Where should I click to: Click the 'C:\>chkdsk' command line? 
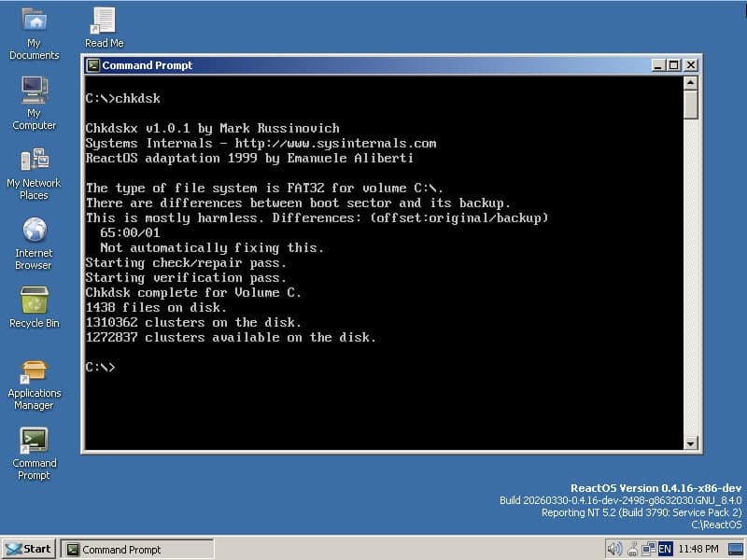pos(123,99)
